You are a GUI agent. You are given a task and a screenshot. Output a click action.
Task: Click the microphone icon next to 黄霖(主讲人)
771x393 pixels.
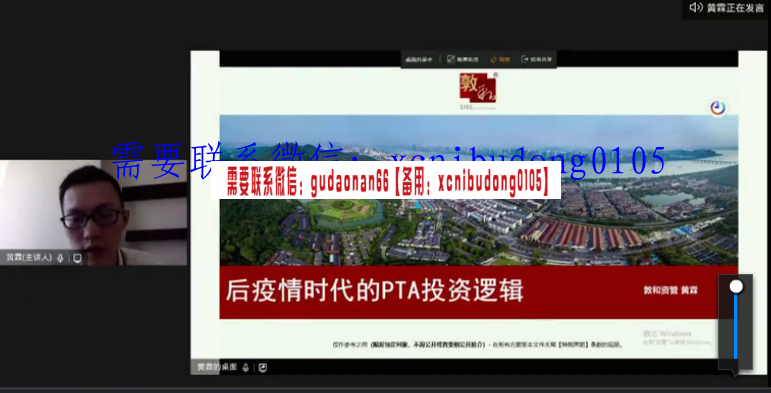[x=60, y=258]
